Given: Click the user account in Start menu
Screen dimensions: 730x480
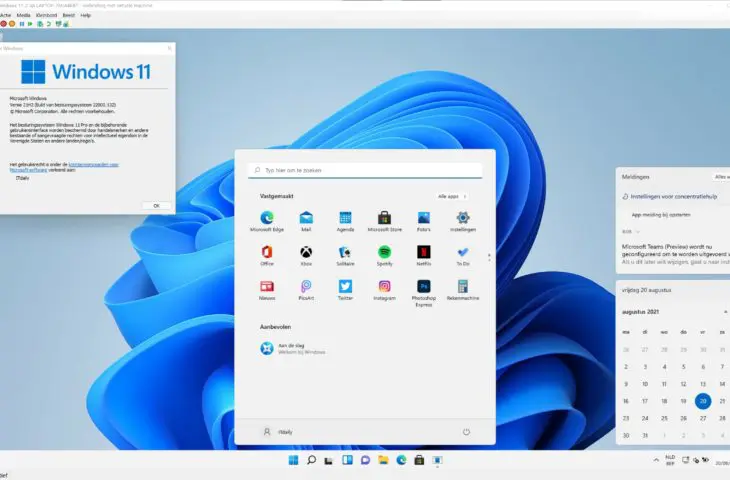Looking at the screenshot, I should point(278,432).
